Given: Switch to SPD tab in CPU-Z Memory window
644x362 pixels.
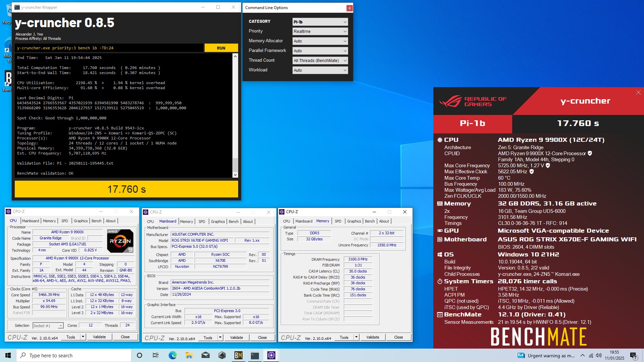Looking at the screenshot, I should [338, 221].
